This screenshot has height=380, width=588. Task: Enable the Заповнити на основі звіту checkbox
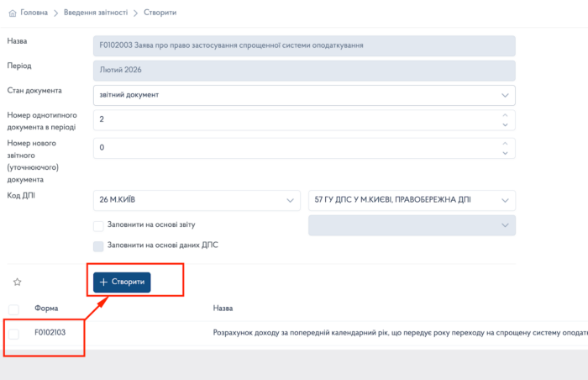[98, 225]
